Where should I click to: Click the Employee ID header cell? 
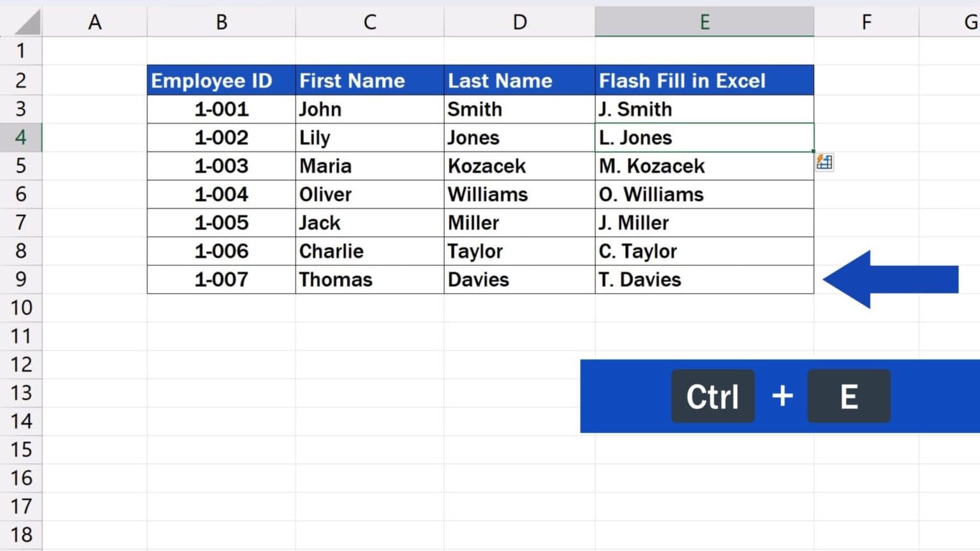pyautogui.click(x=221, y=80)
